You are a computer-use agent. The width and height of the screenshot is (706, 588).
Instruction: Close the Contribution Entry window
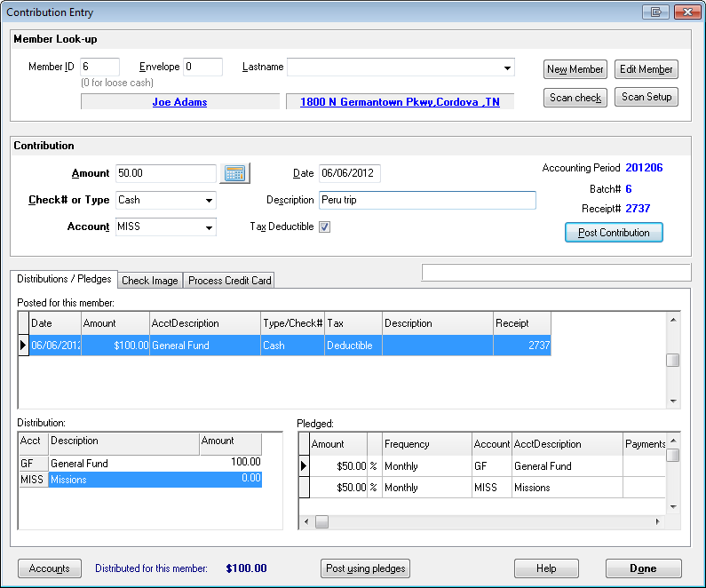[687, 12]
